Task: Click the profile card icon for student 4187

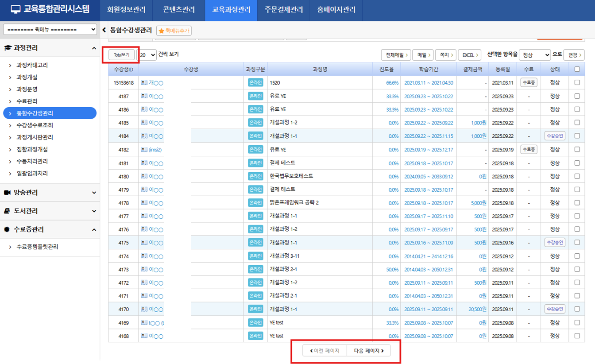Action: pos(144,96)
